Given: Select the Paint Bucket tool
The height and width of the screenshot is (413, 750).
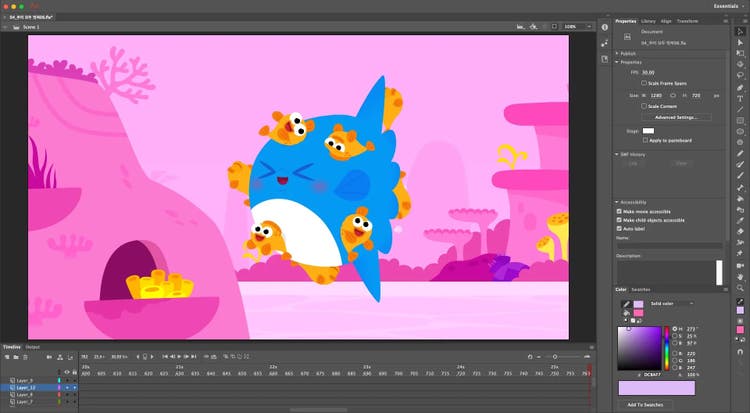Looking at the screenshot, I should [x=740, y=199].
